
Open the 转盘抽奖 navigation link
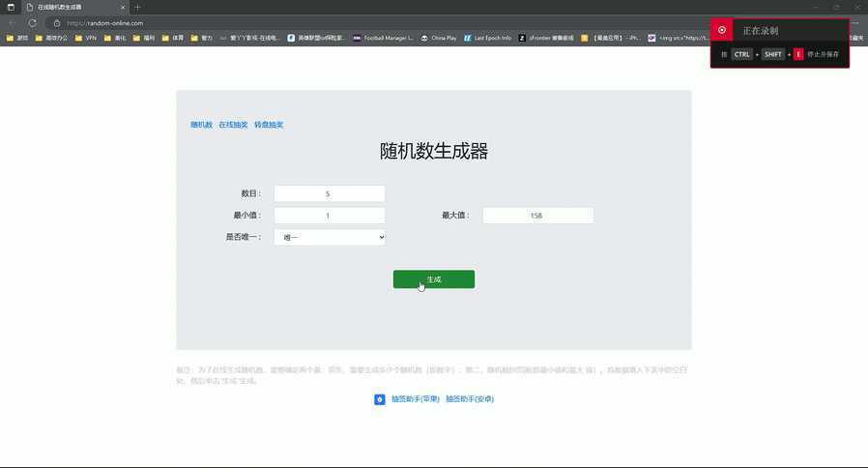[x=269, y=125]
